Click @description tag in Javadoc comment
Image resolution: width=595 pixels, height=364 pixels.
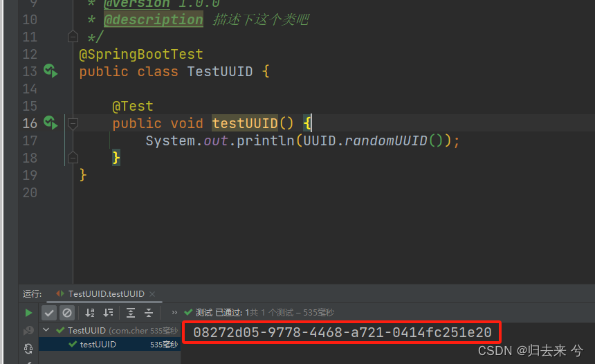(x=154, y=19)
